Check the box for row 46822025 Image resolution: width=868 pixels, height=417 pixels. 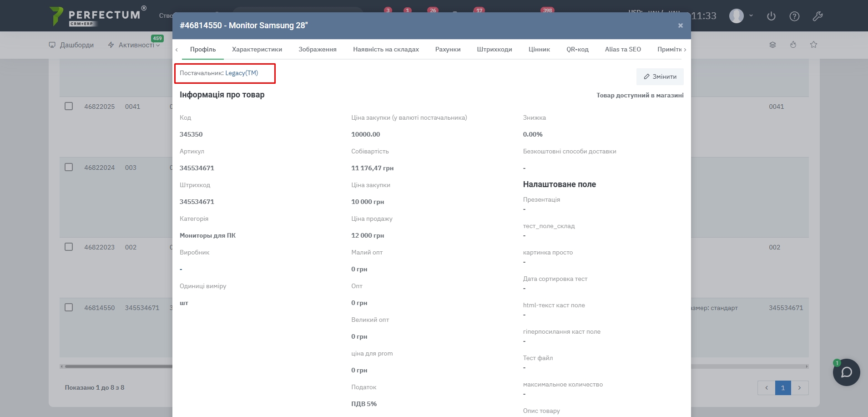point(69,106)
